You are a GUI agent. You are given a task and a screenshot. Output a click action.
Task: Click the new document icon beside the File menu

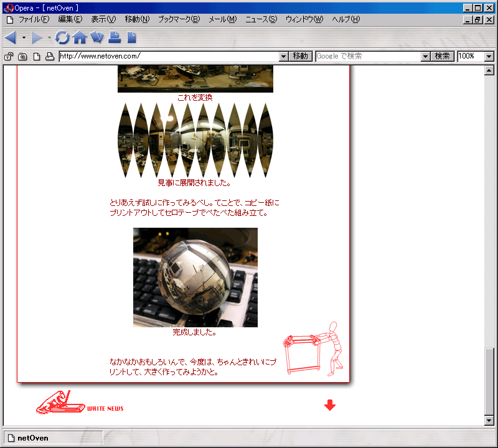[10, 20]
